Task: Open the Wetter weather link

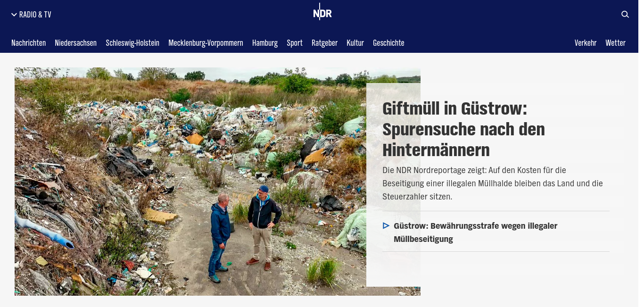Action: [616, 43]
